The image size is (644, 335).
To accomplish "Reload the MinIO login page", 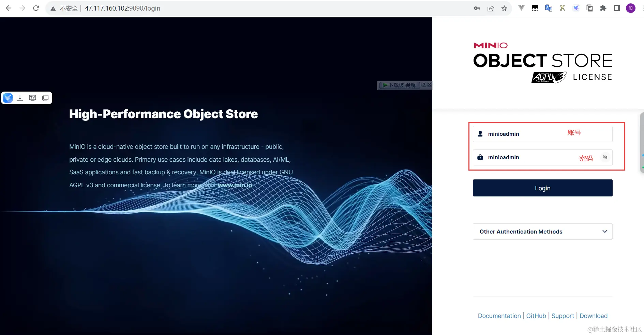I will [x=36, y=8].
